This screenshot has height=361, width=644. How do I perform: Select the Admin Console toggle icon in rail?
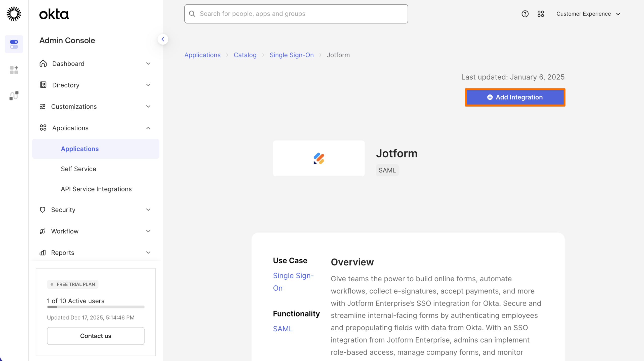14,44
